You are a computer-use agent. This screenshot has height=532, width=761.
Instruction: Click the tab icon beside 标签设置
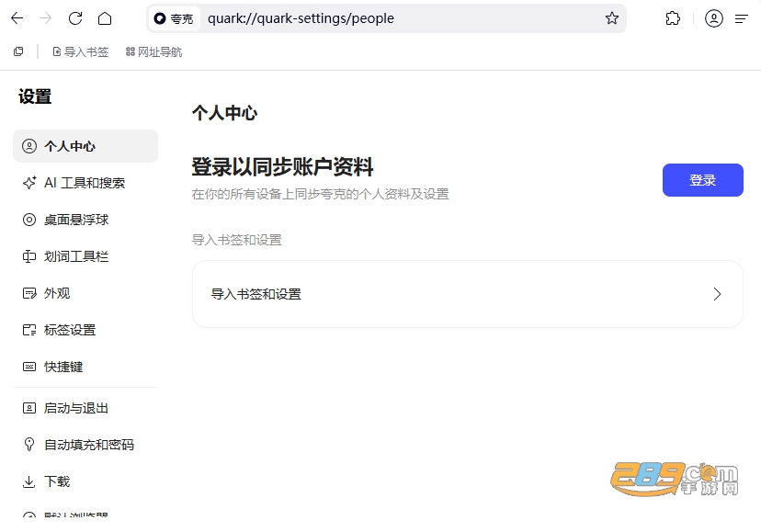29,330
